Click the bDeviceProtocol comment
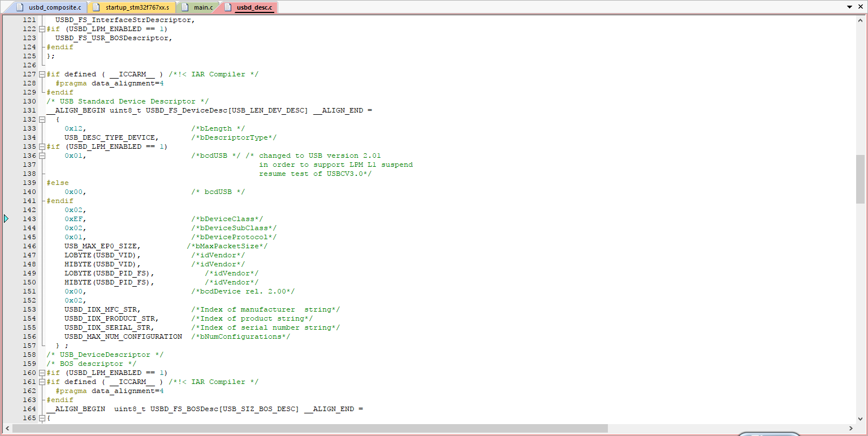Image resolution: width=868 pixels, height=436 pixels. [x=234, y=237]
